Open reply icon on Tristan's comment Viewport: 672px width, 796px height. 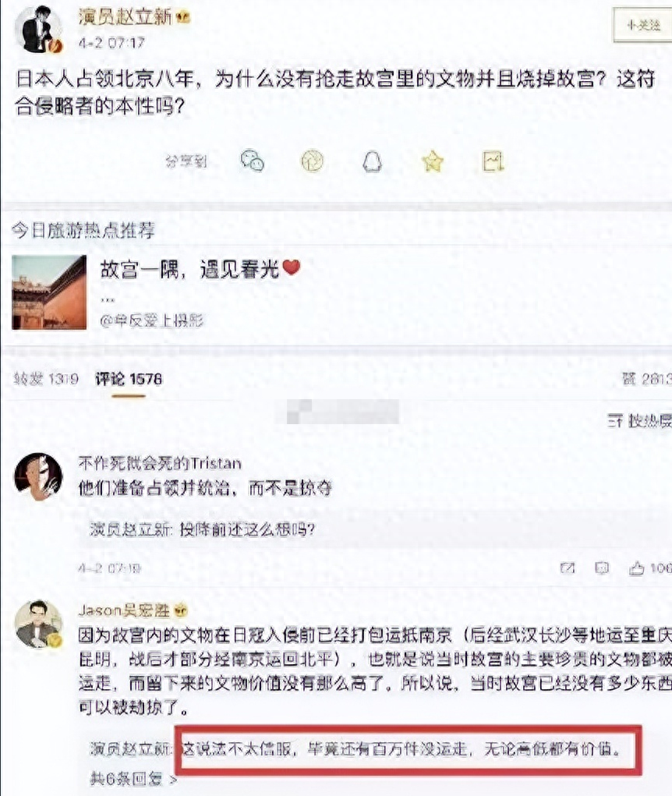click(602, 568)
